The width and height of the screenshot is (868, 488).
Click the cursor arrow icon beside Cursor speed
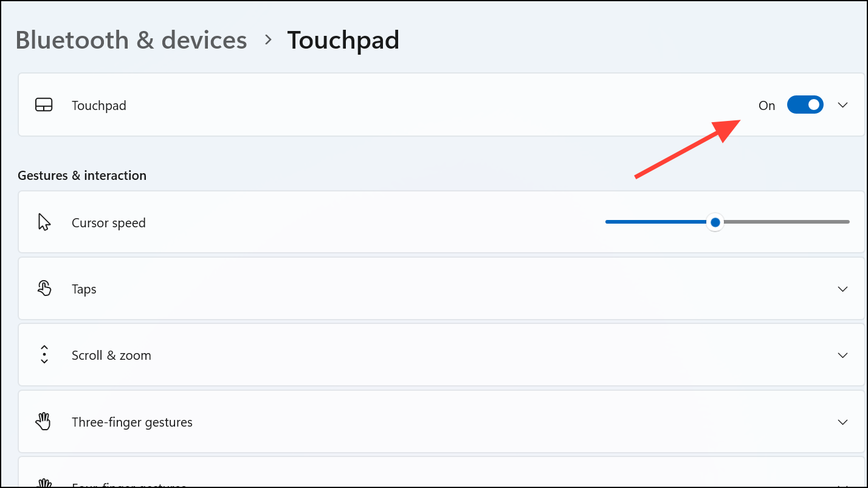(x=44, y=222)
